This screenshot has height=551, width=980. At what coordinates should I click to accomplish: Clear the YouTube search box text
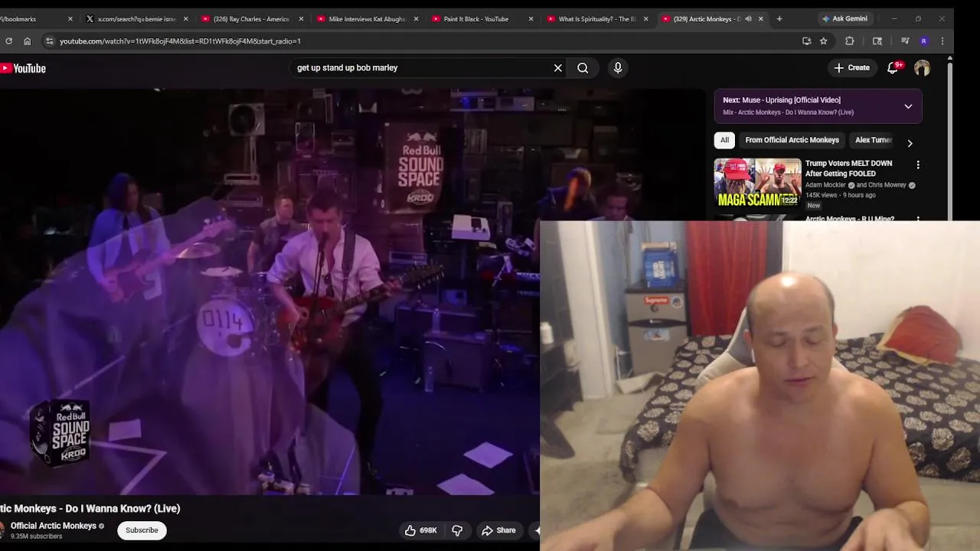(558, 68)
